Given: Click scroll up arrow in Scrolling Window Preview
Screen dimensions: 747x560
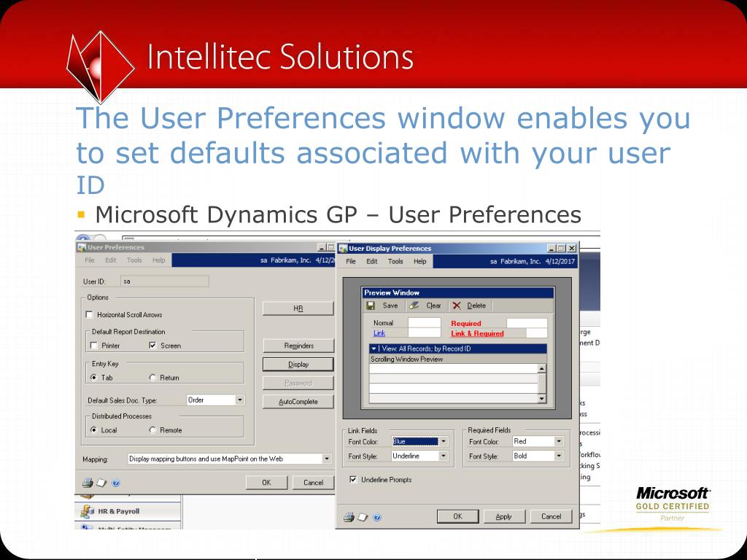Looking at the screenshot, I should pyautogui.click(x=542, y=368).
